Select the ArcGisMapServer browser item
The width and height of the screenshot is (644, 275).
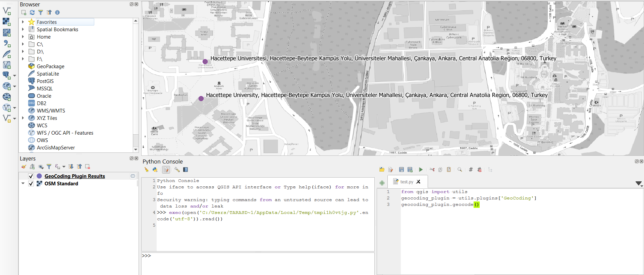(56, 148)
